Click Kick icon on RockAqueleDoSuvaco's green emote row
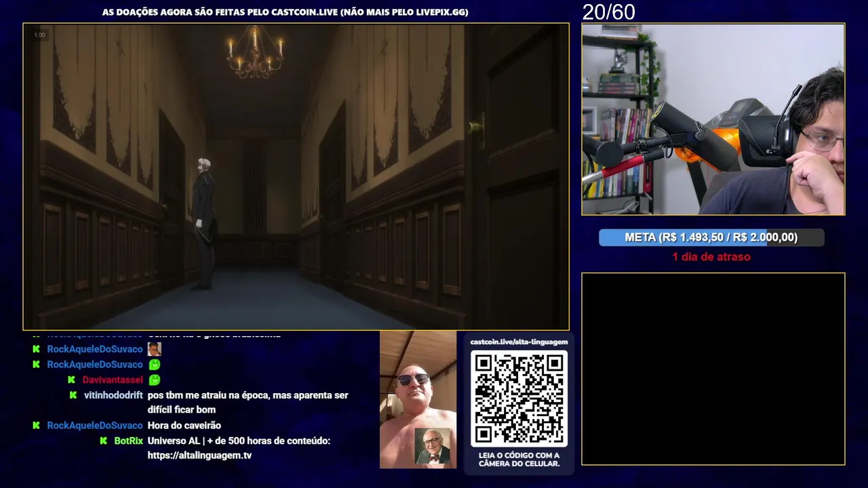 tap(37, 364)
